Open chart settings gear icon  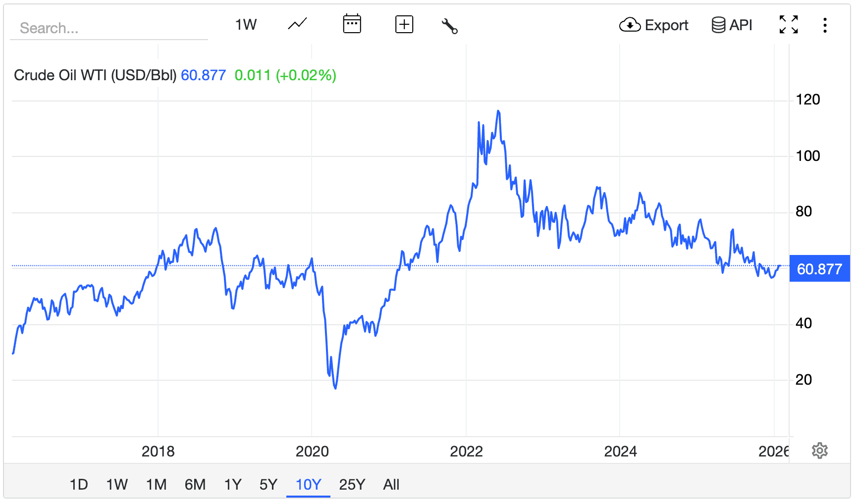[x=820, y=451]
